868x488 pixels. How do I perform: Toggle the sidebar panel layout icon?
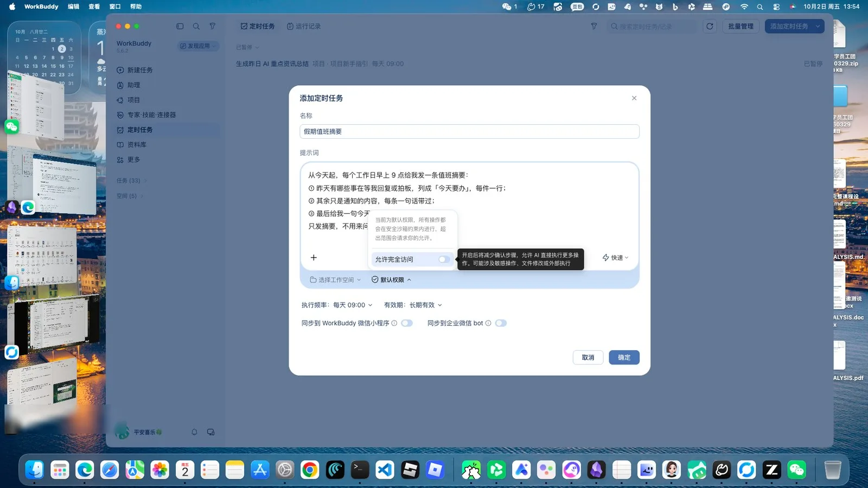180,26
